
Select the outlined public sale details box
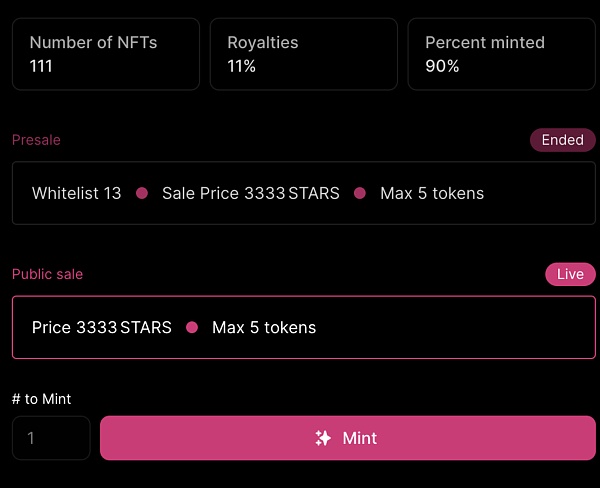[304, 327]
